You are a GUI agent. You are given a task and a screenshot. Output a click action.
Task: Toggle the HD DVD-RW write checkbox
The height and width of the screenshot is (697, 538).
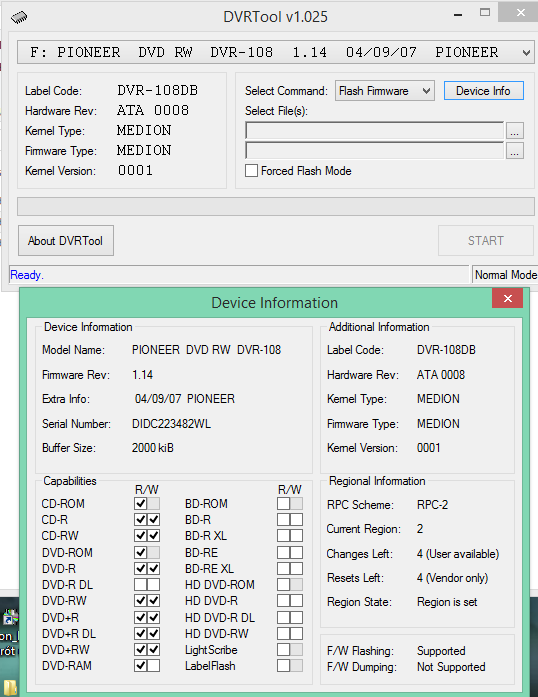tap(296, 633)
